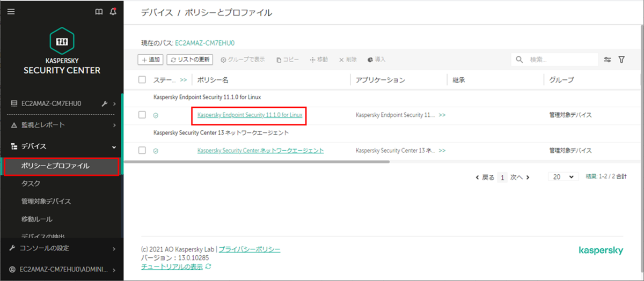Viewport: 644px width, 281px height.
Task: Open the Kaspersky Endpoint Security 11.1.0 for Linux policy link
Action: (250, 115)
